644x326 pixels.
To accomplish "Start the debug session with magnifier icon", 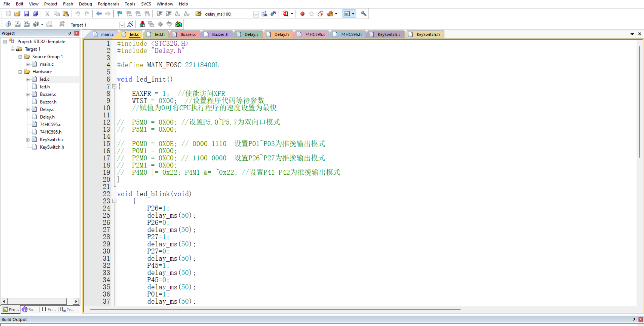I will pos(286,14).
